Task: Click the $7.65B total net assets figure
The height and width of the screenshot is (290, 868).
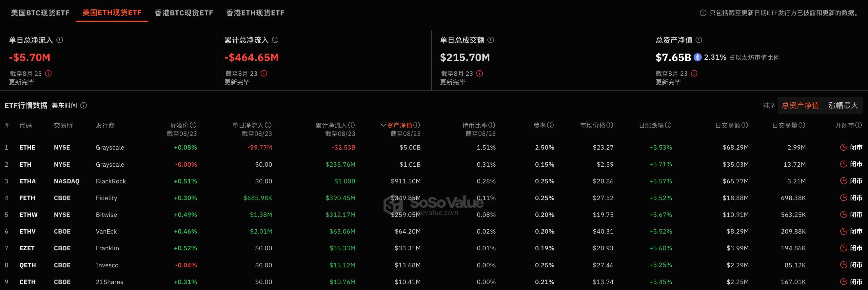Action: tap(673, 57)
